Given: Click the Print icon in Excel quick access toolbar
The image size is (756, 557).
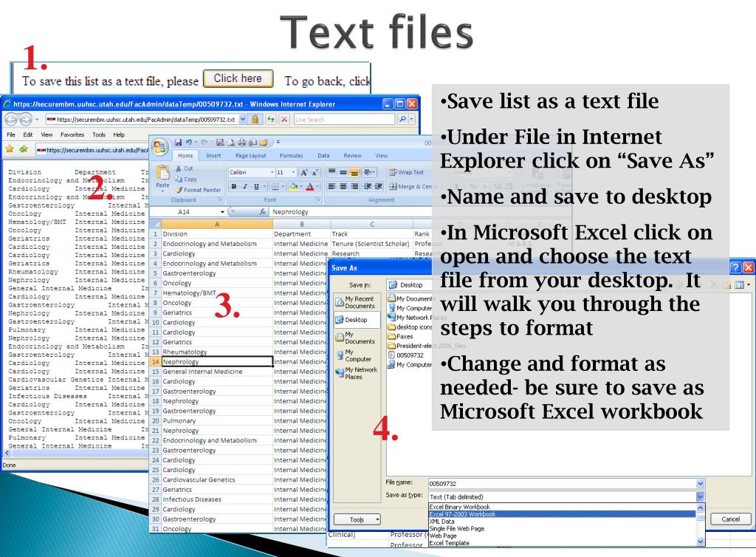Looking at the screenshot, I should [x=241, y=143].
